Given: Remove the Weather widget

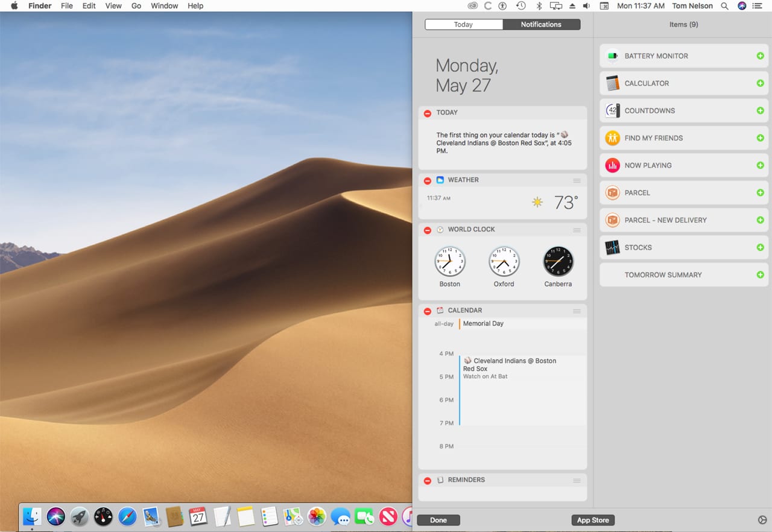Looking at the screenshot, I should coord(427,180).
